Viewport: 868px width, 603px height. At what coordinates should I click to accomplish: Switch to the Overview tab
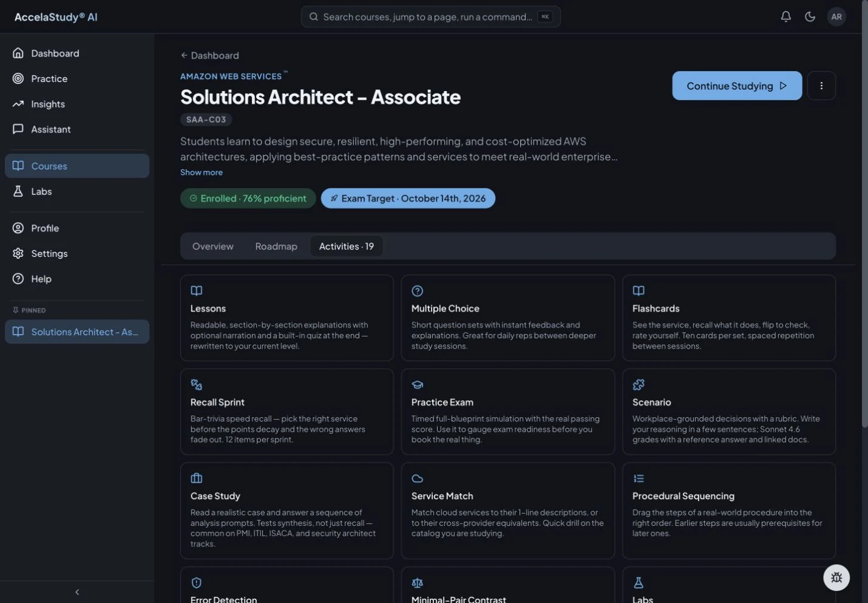212,246
